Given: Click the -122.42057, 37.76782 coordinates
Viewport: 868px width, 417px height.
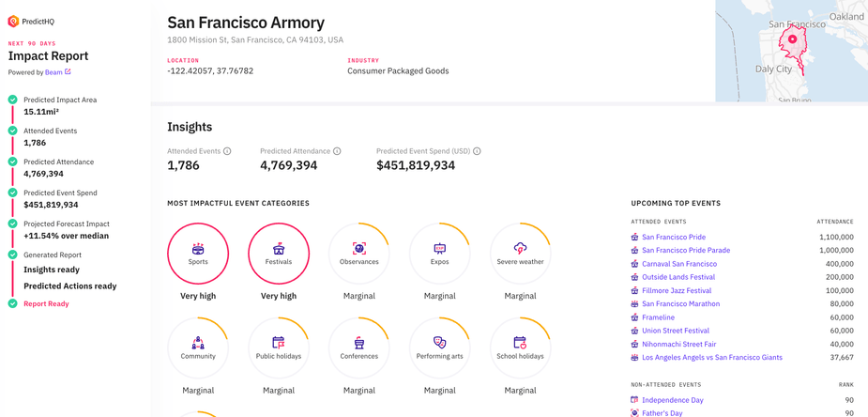Looking at the screenshot, I should click(210, 70).
